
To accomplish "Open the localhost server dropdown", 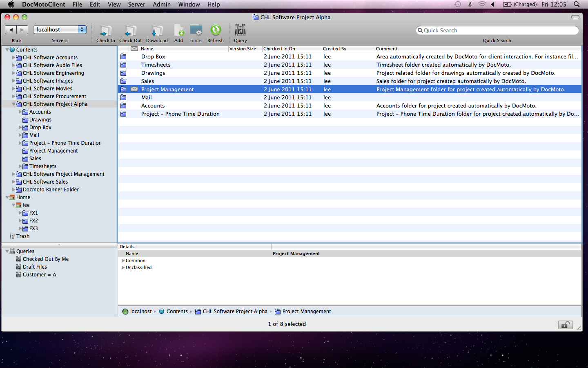I will click(60, 29).
